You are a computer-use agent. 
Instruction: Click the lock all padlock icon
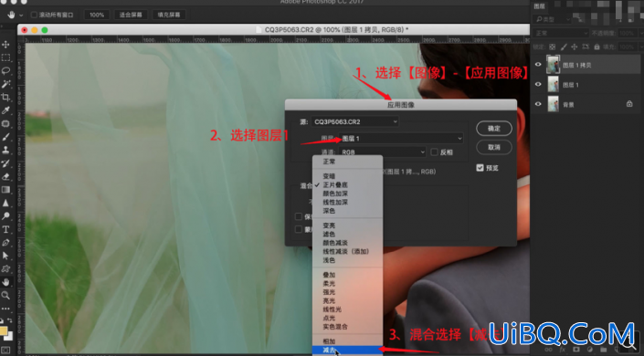[x=596, y=47]
